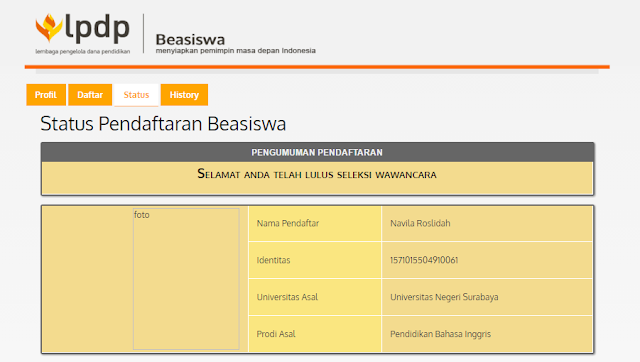Click the Pengumuman Pendaftaran header bar
640x362 pixels.
point(317,152)
